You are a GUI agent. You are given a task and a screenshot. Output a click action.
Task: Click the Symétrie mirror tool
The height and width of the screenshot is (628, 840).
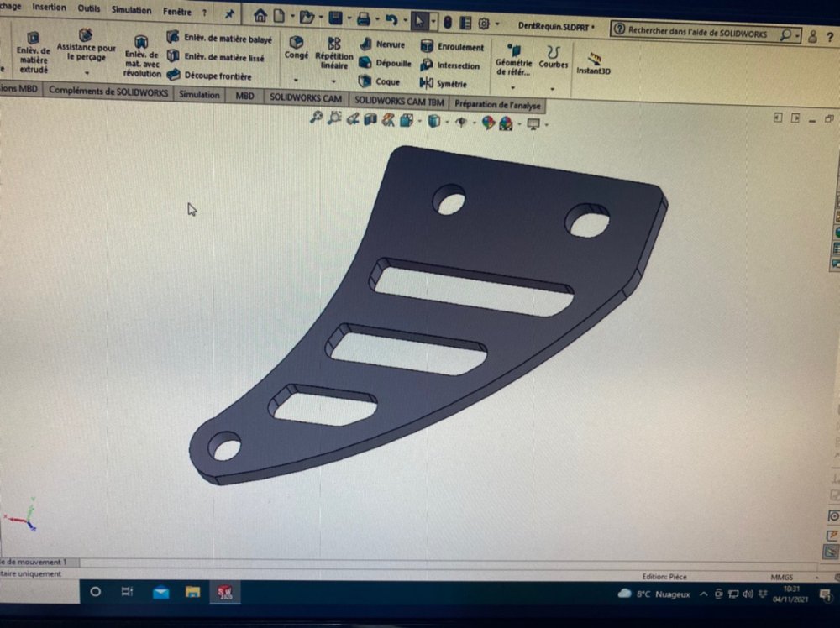(448, 83)
